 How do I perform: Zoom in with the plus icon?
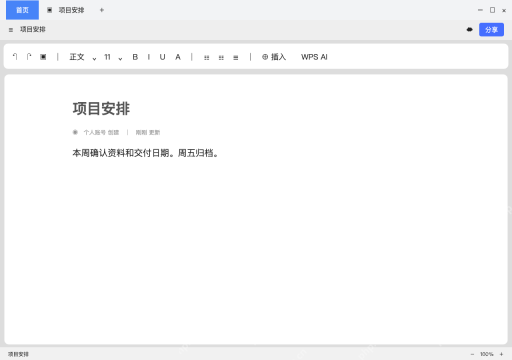click(501, 354)
